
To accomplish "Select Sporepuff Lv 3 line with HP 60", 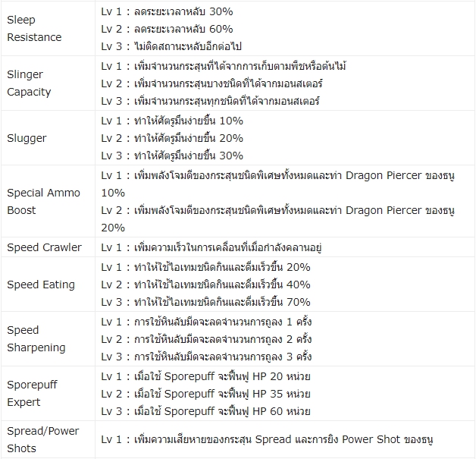I will click(x=205, y=411).
